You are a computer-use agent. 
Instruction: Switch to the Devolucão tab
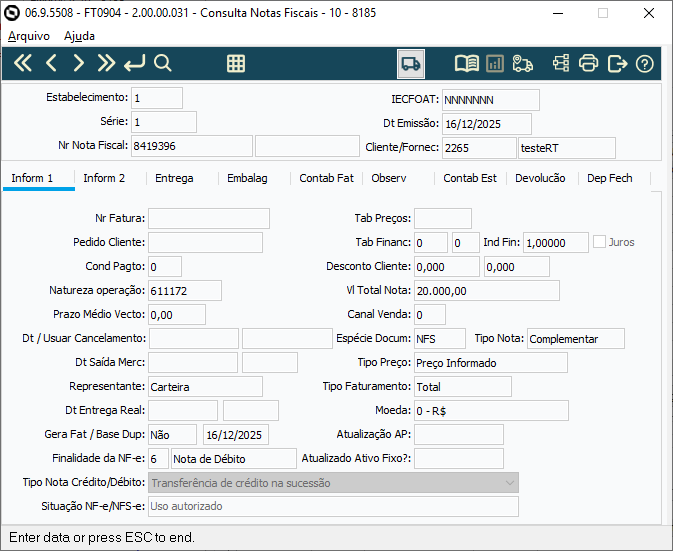coord(540,178)
